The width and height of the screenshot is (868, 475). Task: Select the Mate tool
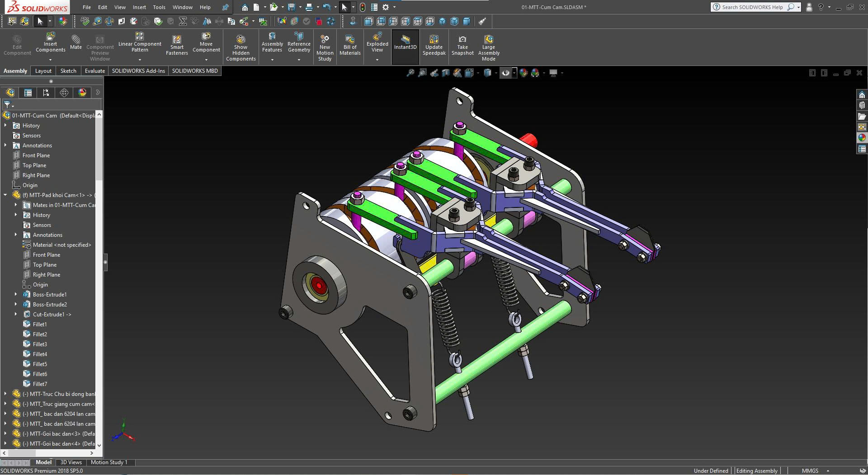pyautogui.click(x=76, y=42)
